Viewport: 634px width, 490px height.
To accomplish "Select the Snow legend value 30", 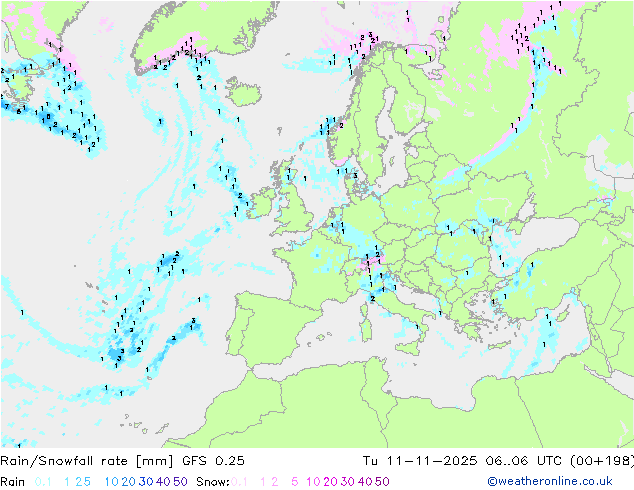I will [x=348, y=482].
